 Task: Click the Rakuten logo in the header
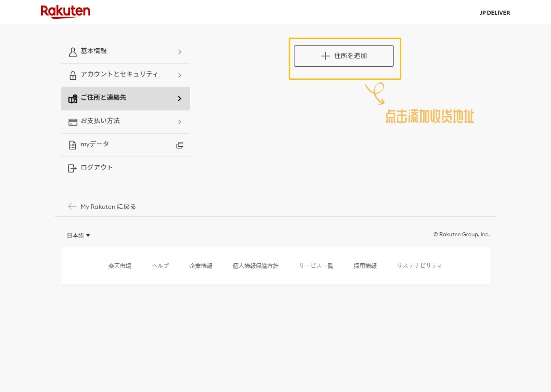coord(65,11)
